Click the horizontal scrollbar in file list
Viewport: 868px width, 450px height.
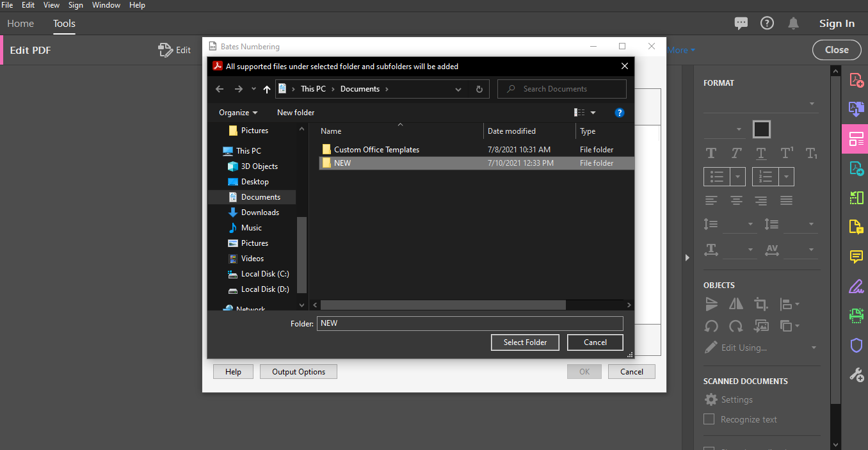coord(443,305)
